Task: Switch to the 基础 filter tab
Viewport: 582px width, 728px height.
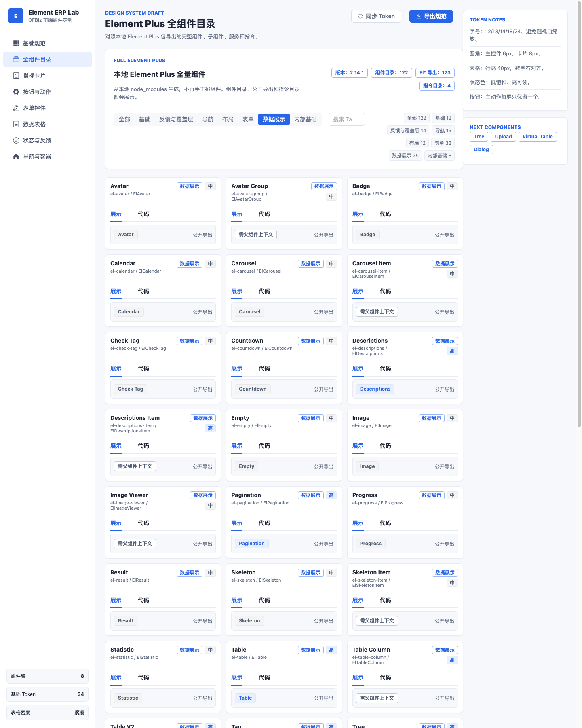Action: pos(145,119)
